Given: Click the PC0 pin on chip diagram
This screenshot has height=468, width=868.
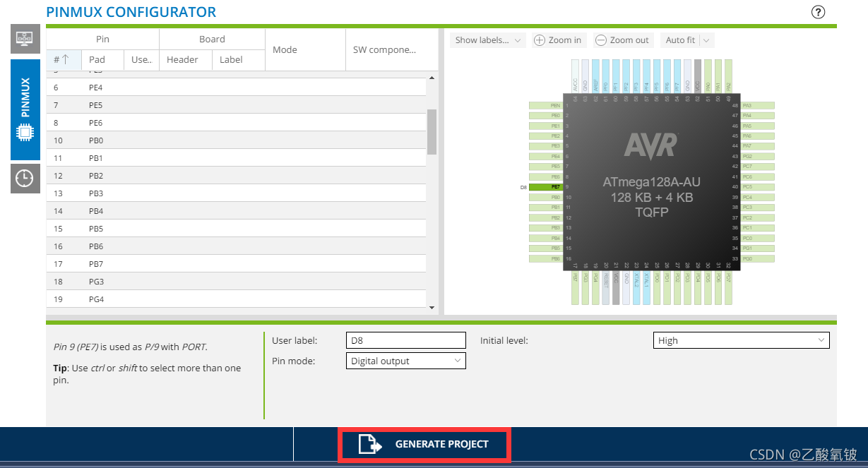Looking at the screenshot, I should [x=758, y=239].
